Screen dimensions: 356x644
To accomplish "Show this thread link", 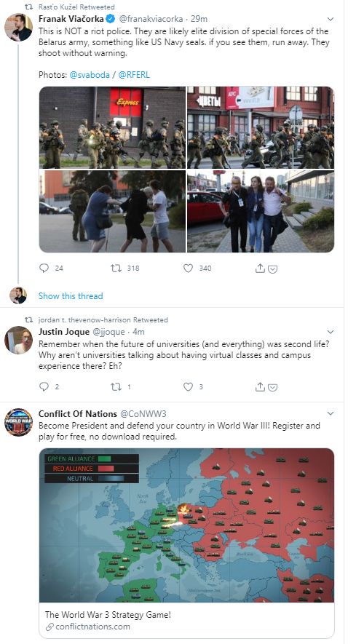I will 71,295.
